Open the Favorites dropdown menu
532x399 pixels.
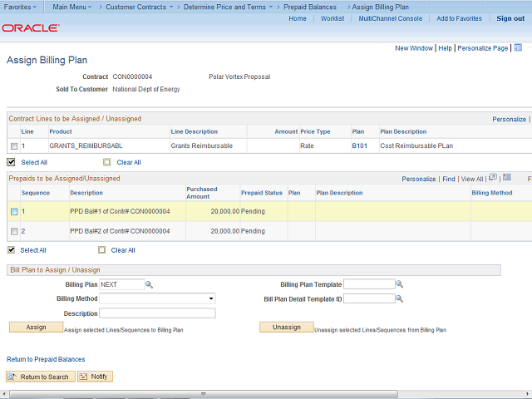click(21, 7)
